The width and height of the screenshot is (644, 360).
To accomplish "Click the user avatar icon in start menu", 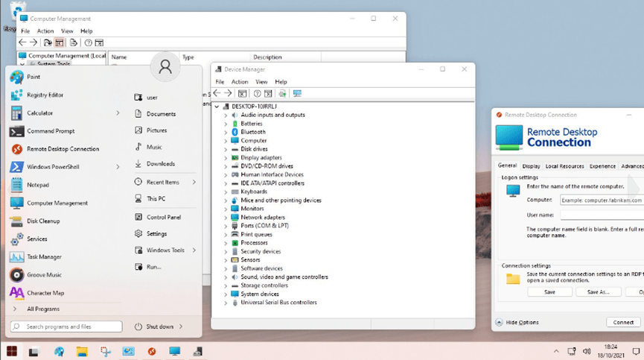I will [165, 66].
